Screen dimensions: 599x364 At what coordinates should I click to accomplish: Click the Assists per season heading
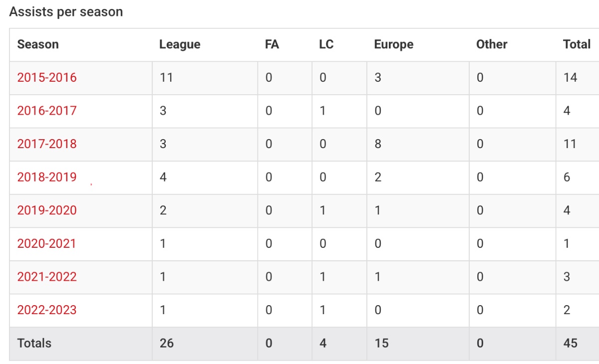coord(66,12)
